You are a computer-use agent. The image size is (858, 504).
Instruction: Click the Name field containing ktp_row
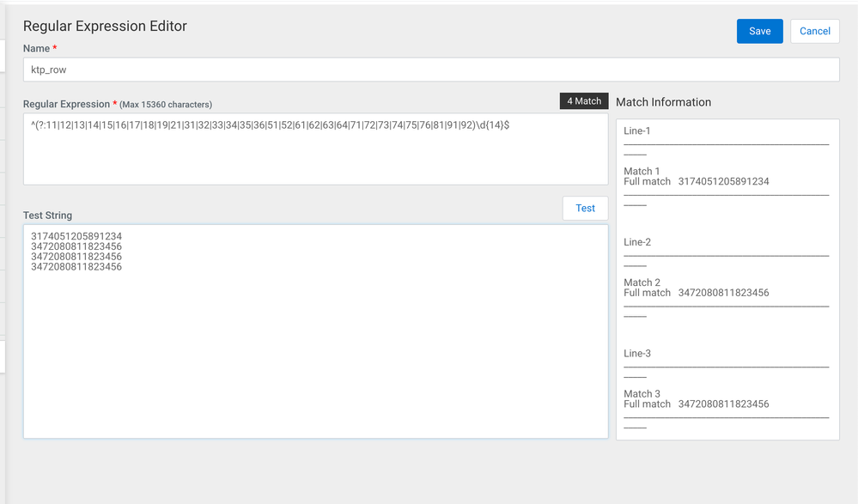pos(431,70)
